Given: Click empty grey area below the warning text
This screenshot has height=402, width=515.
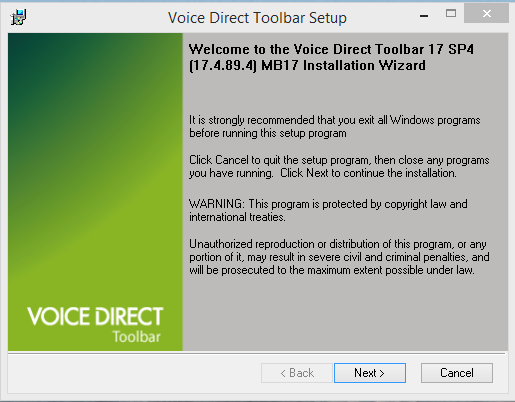Looking at the screenshot, I should pos(345,313).
